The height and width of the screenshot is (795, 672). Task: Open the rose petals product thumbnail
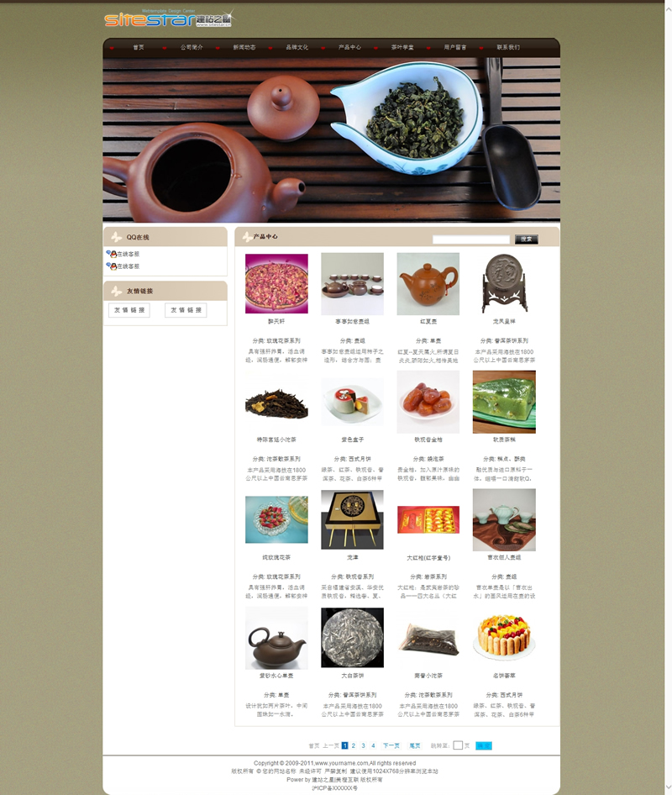click(276, 283)
